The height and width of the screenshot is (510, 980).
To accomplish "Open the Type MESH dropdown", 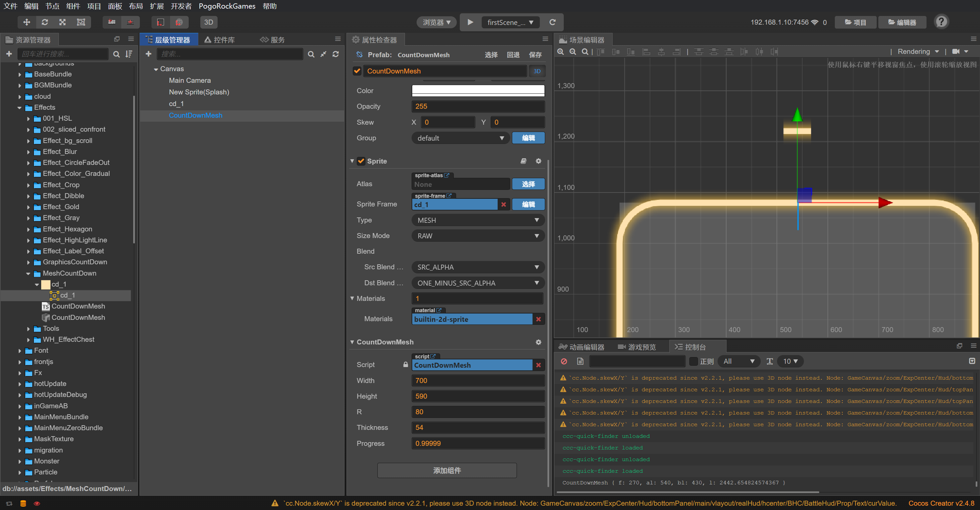I will (478, 220).
